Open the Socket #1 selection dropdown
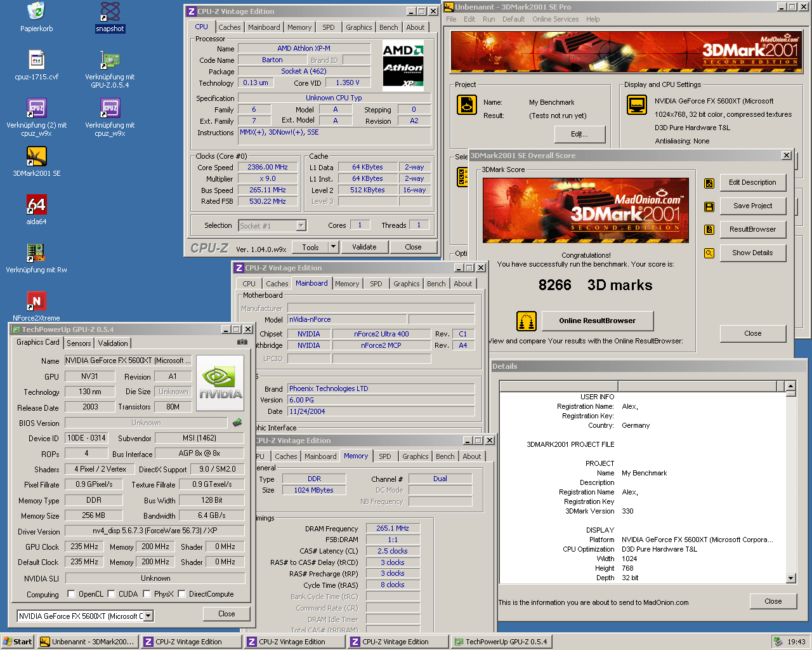The width and height of the screenshot is (812, 650). point(301,225)
